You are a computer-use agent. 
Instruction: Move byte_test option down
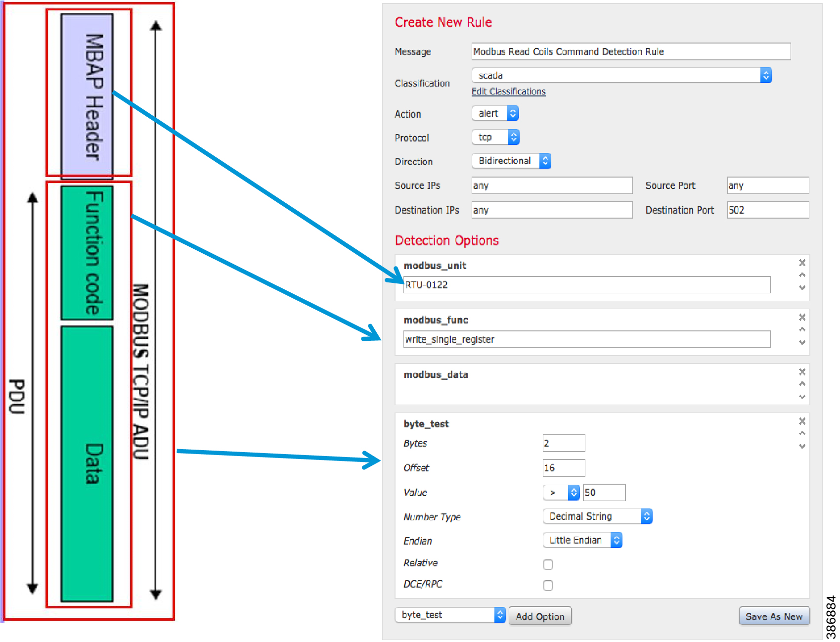point(802,446)
